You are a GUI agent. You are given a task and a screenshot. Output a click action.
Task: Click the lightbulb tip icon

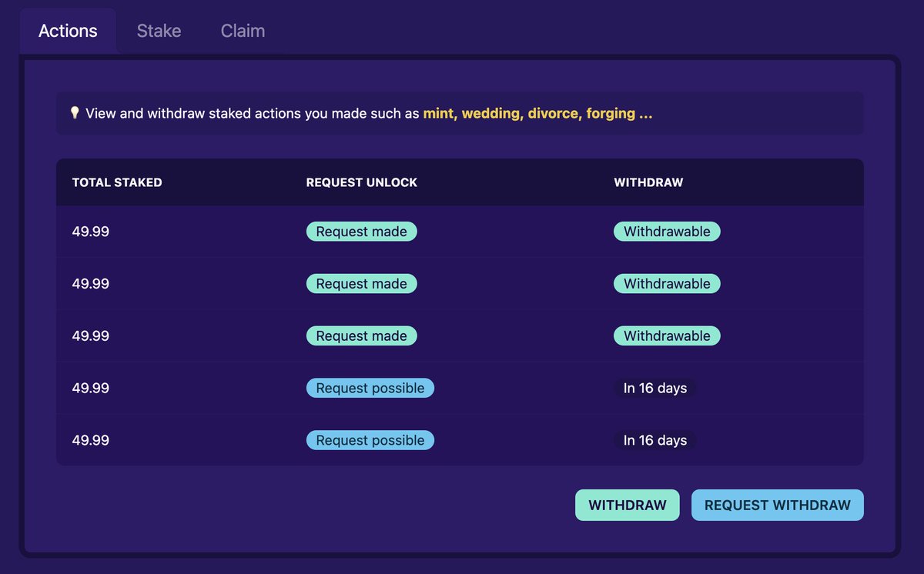75,113
